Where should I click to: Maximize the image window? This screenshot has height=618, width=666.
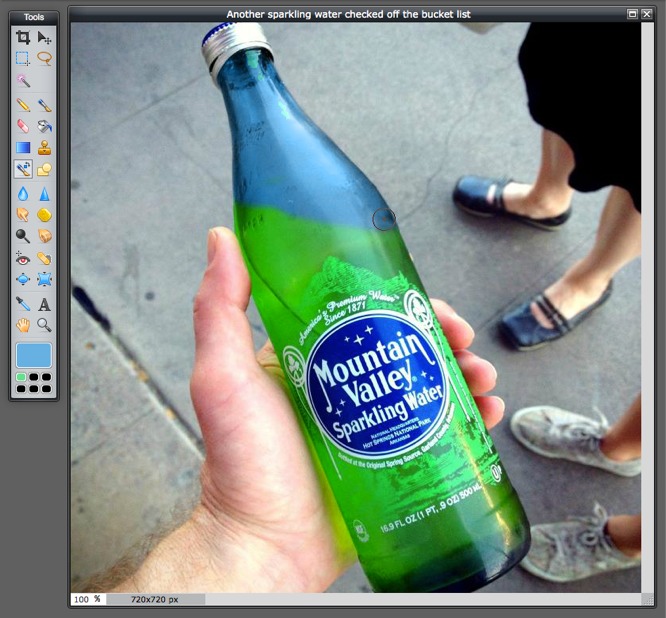pos(632,14)
